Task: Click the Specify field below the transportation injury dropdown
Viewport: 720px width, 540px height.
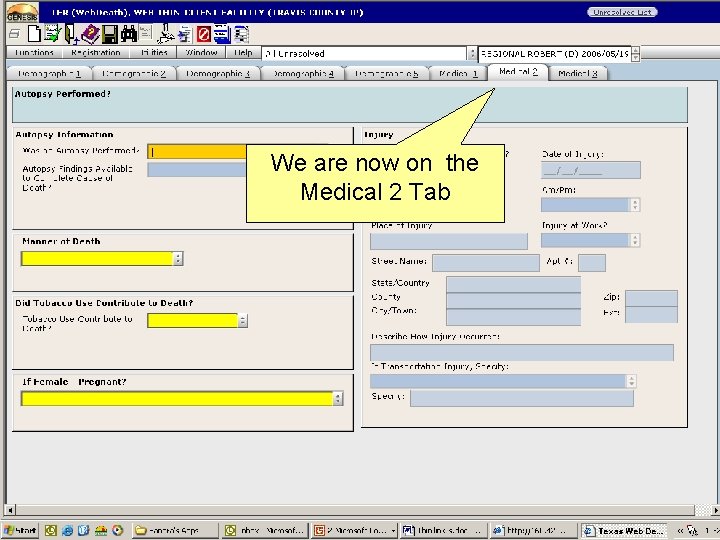Action: [522, 398]
